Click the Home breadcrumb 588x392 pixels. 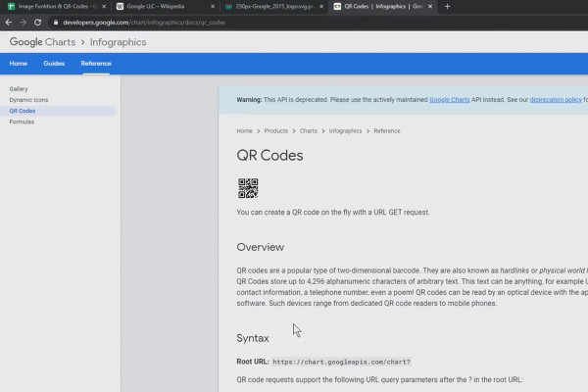click(244, 131)
